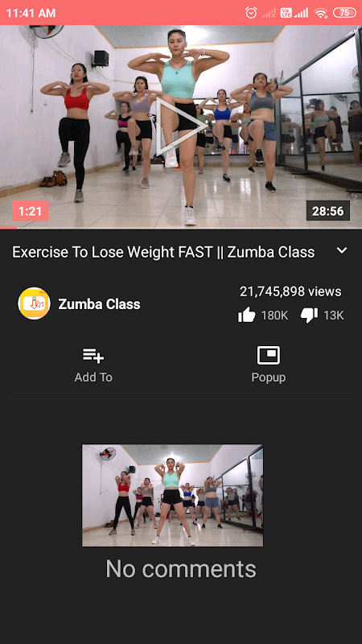Tap the Add To playlist icon
The image size is (362, 644).
tap(93, 356)
